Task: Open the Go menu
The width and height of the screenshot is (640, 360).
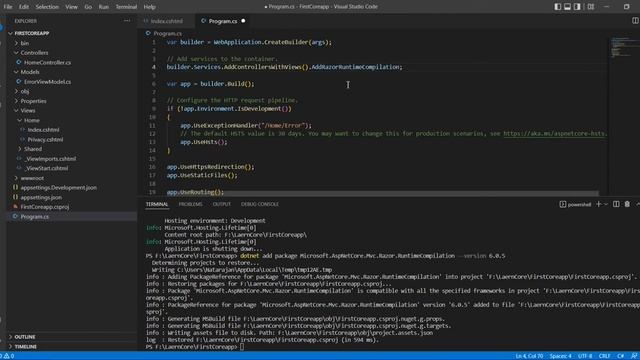Action: pyautogui.click(x=88, y=7)
